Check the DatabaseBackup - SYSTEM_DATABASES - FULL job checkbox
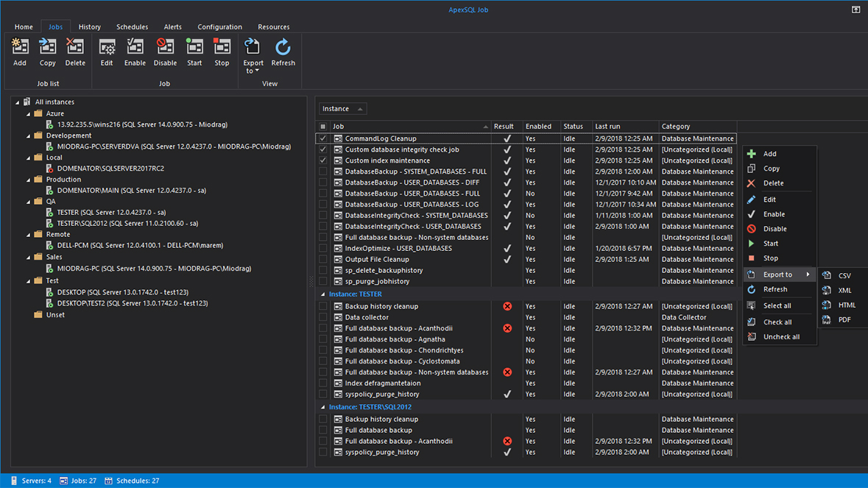Viewport: 868px width, 488px height. click(x=322, y=171)
